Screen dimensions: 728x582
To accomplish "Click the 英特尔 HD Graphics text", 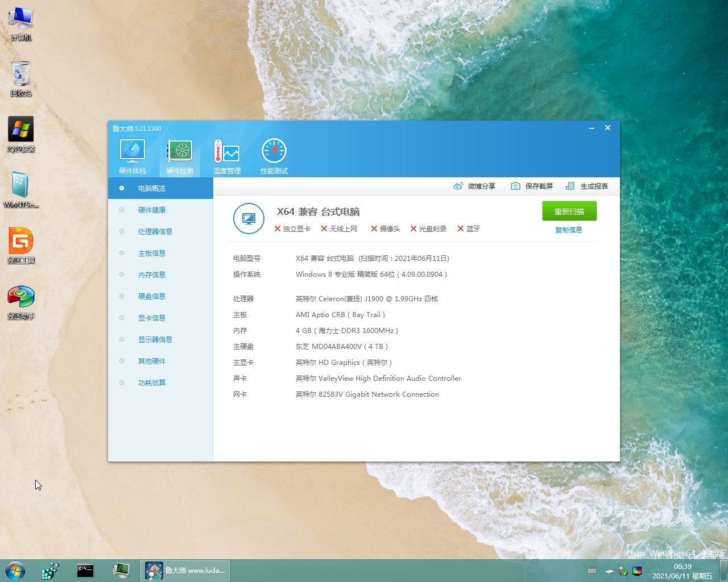I will pyautogui.click(x=344, y=362).
